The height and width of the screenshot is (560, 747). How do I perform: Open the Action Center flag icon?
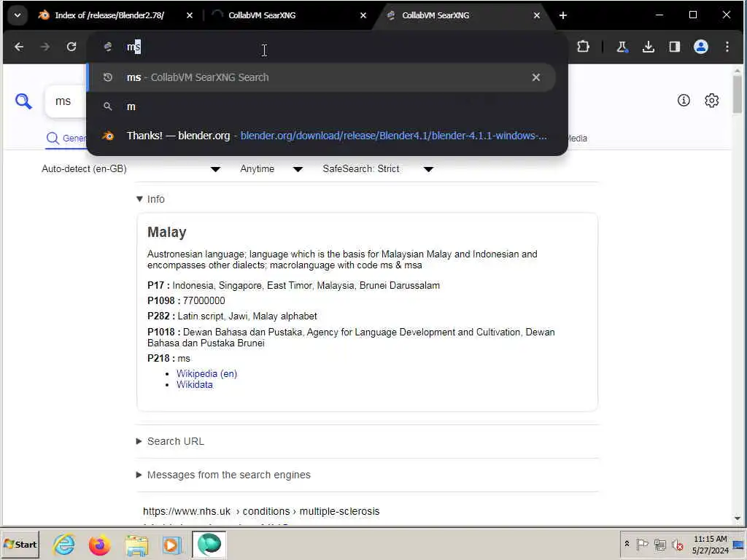point(642,544)
